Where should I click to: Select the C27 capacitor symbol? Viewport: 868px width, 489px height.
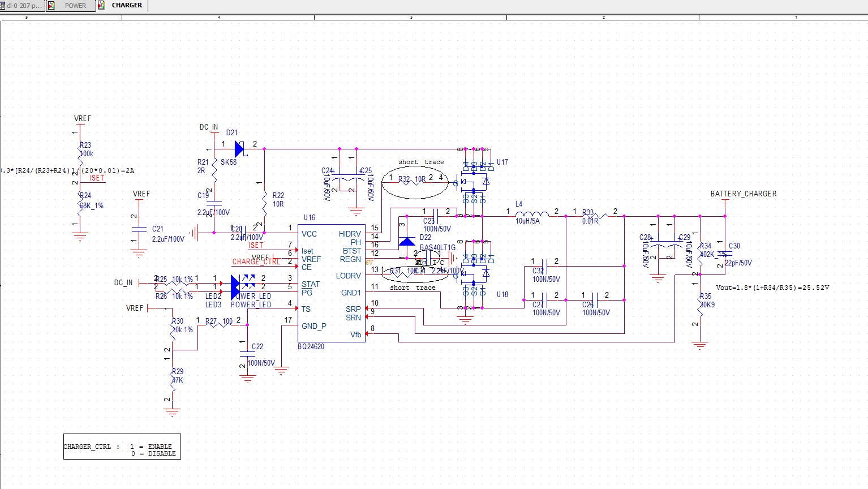click(x=544, y=300)
